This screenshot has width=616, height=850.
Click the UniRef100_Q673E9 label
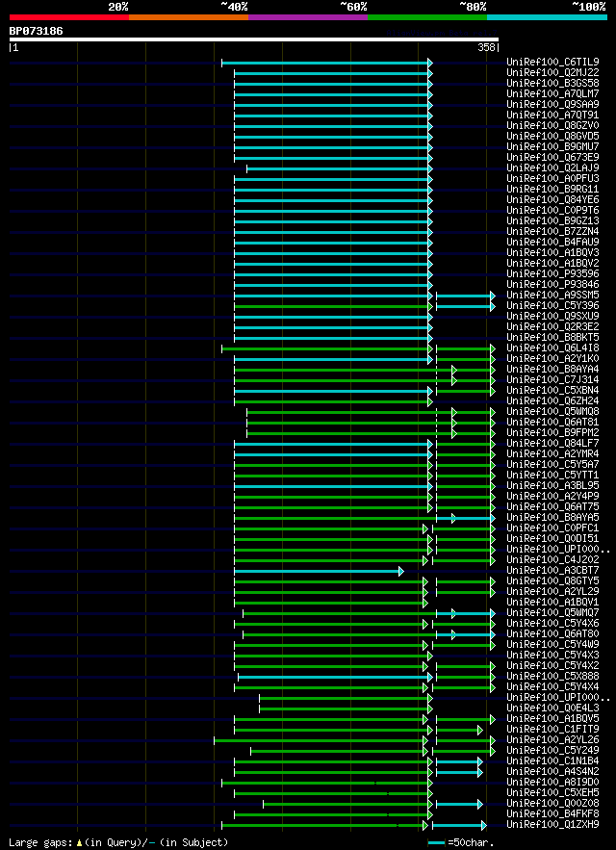click(x=552, y=158)
